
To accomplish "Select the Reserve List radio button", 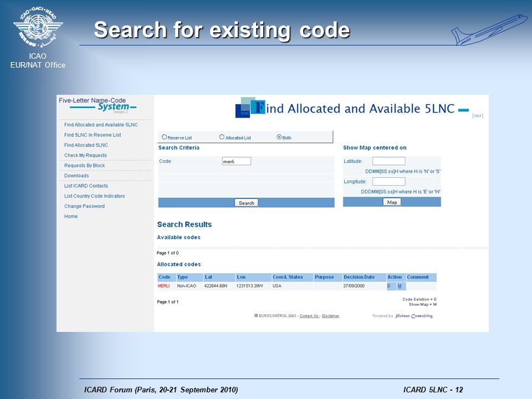I will (x=164, y=137).
